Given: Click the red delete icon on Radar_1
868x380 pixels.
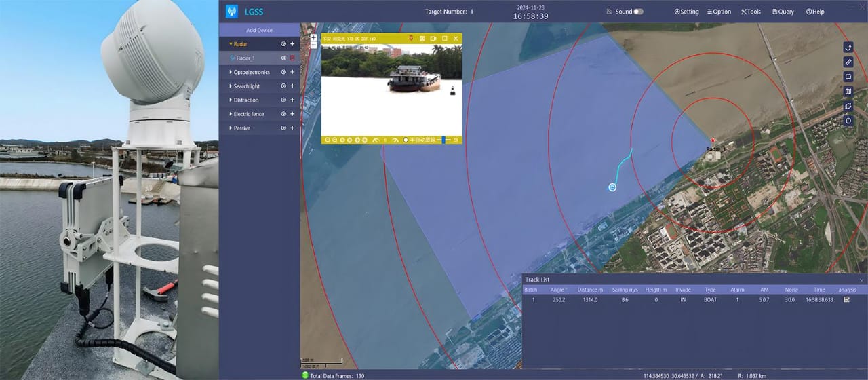Looking at the screenshot, I should pyautogui.click(x=292, y=58).
